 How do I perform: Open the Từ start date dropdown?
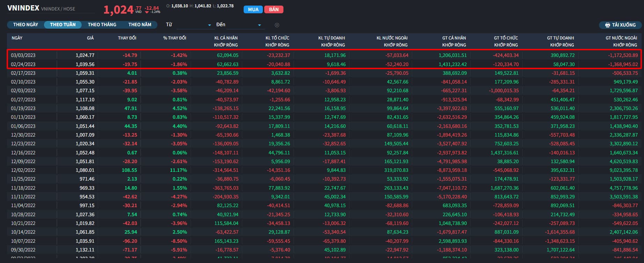[x=194, y=25]
